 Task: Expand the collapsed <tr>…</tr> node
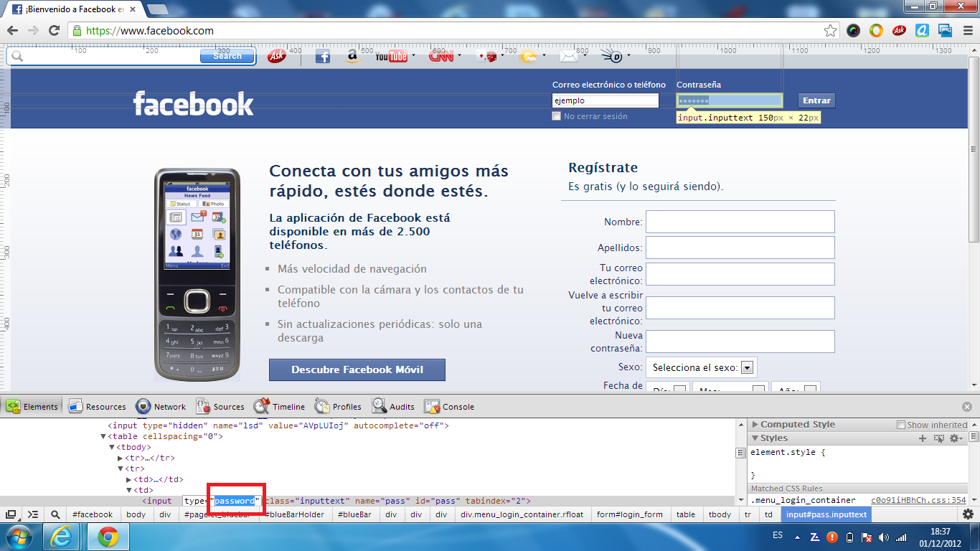(121, 458)
